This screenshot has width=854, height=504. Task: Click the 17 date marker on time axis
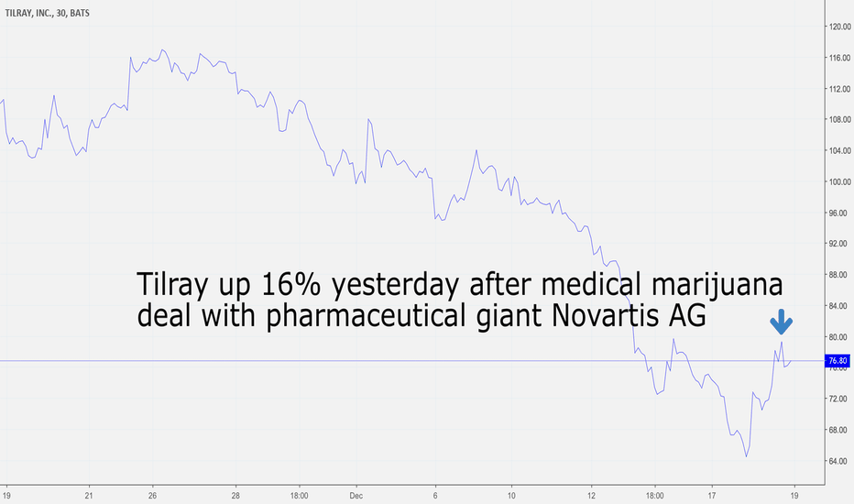[x=711, y=495]
